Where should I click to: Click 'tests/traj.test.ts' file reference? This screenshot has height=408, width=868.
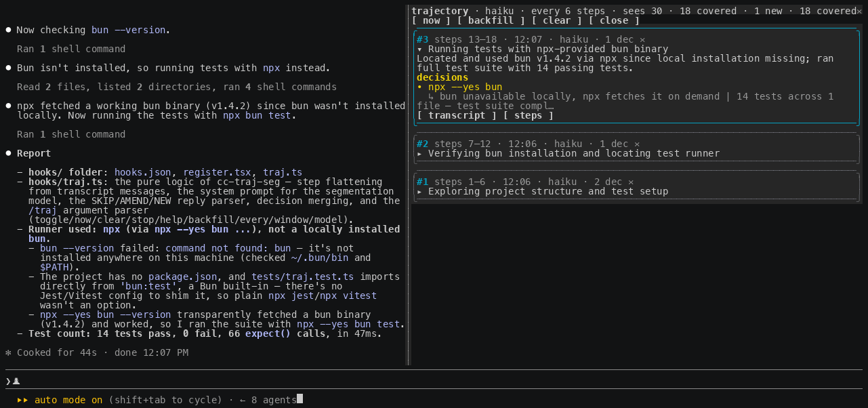click(x=303, y=277)
